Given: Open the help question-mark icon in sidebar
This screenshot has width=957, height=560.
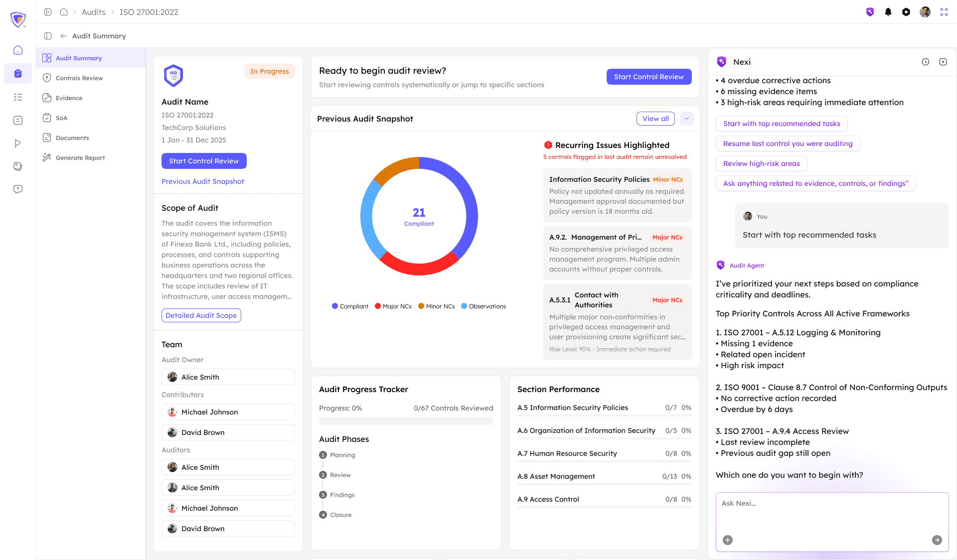Looking at the screenshot, I should (18, 189).
